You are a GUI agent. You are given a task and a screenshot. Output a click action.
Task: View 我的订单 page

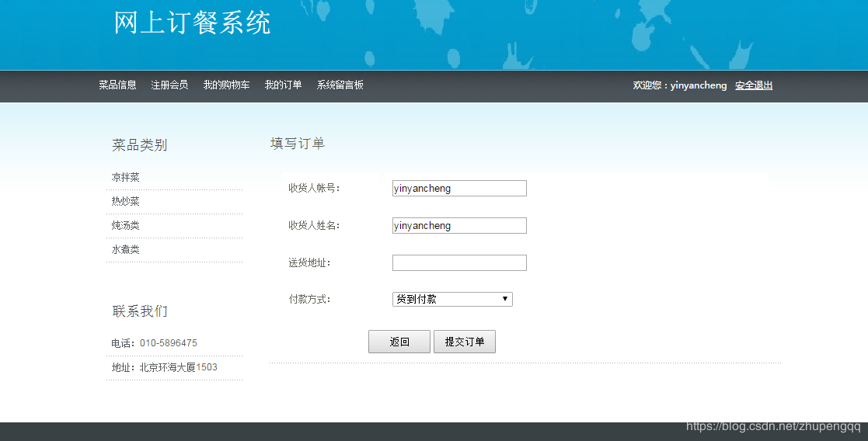(x=283, y=85)
